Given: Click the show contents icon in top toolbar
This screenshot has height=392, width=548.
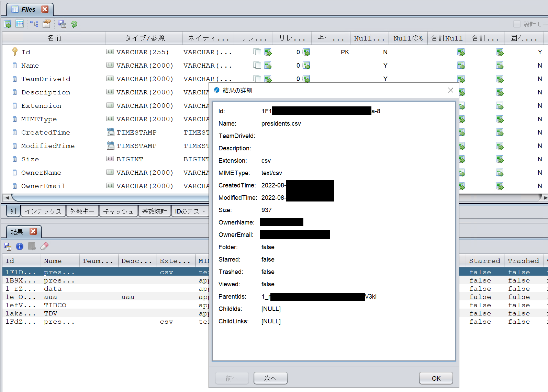Looking at the screenshot, I should pos(8,24).
